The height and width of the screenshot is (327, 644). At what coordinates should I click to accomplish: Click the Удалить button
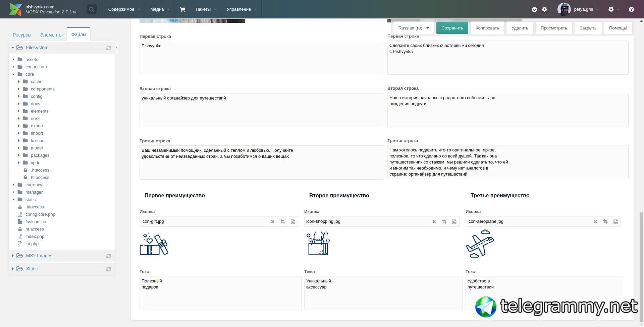[x=520, y=28]
